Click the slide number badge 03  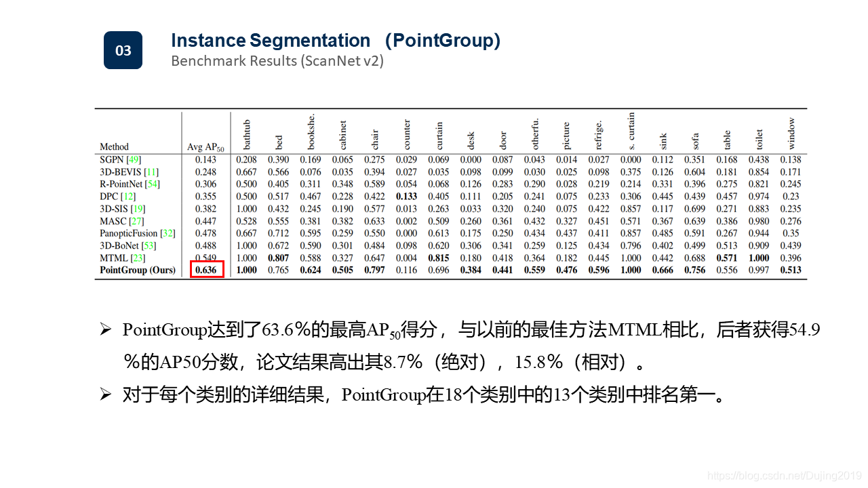(x=123, y=50)
